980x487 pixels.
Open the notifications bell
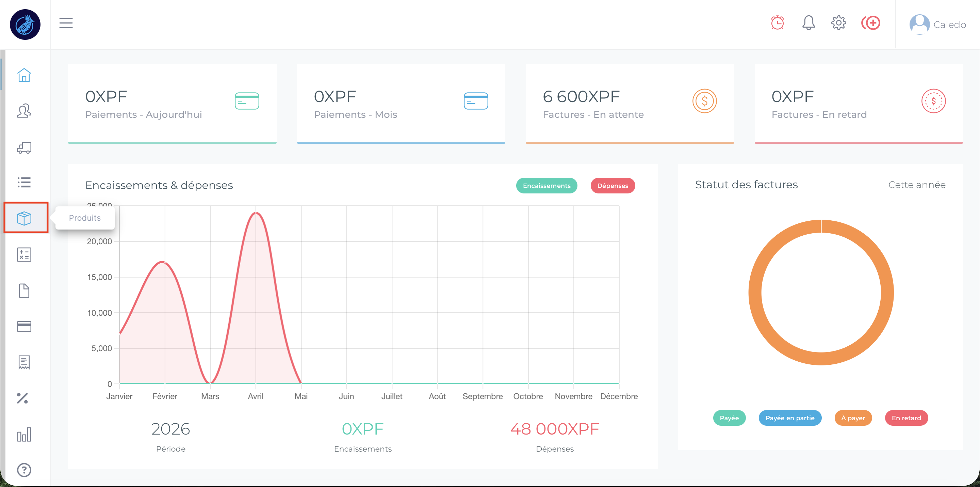point(808,23)
